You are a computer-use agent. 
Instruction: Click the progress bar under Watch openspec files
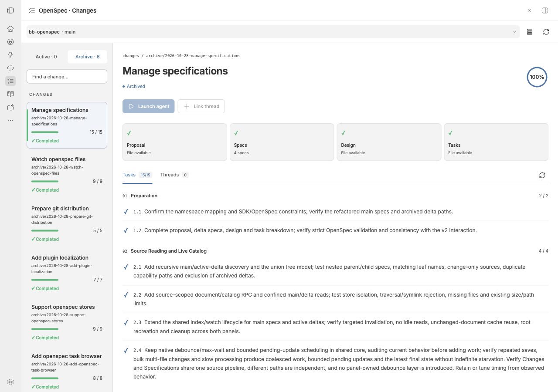pos(45,181)
